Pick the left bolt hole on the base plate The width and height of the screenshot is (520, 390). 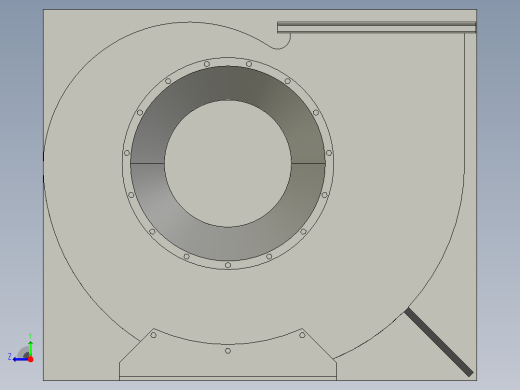(153, 335)
